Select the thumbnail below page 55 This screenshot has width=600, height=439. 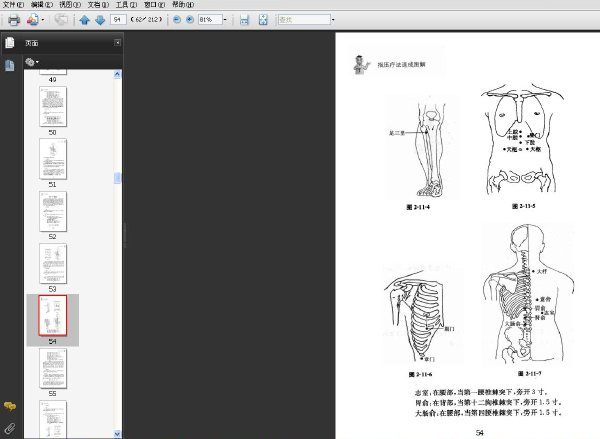tap(53, 419)
